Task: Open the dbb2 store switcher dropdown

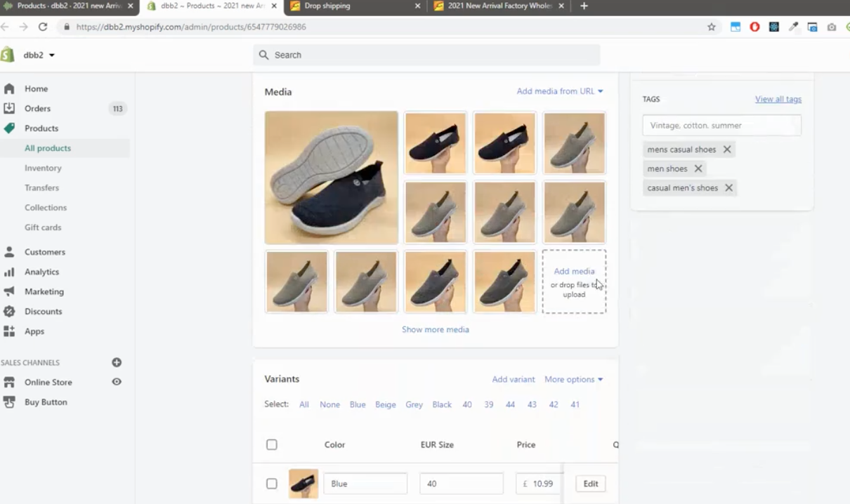Action: pos(39,55)
